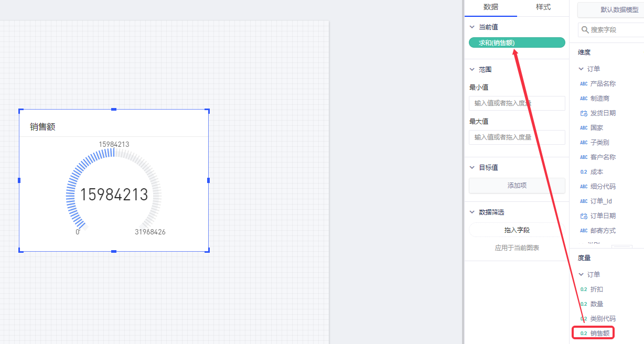
Task: Click the calendar icon beside 订单日期
Action: (584, 216)
